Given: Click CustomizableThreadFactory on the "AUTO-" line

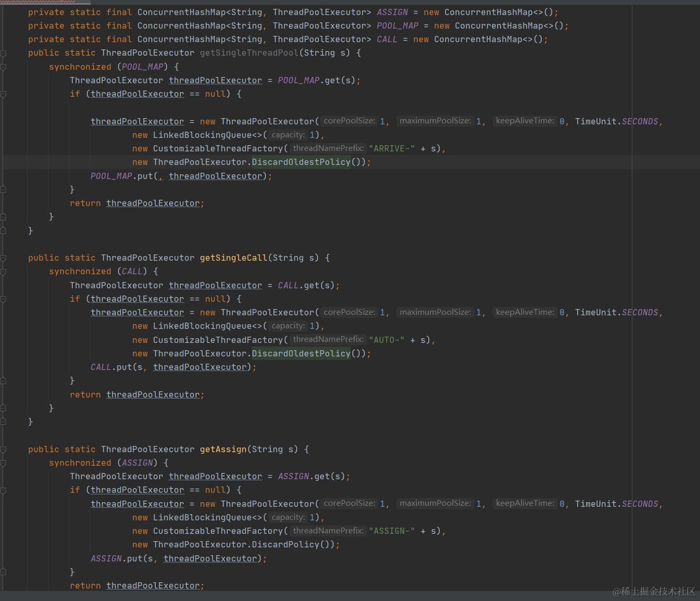Looking at the screenshot, I should (218, 340).
